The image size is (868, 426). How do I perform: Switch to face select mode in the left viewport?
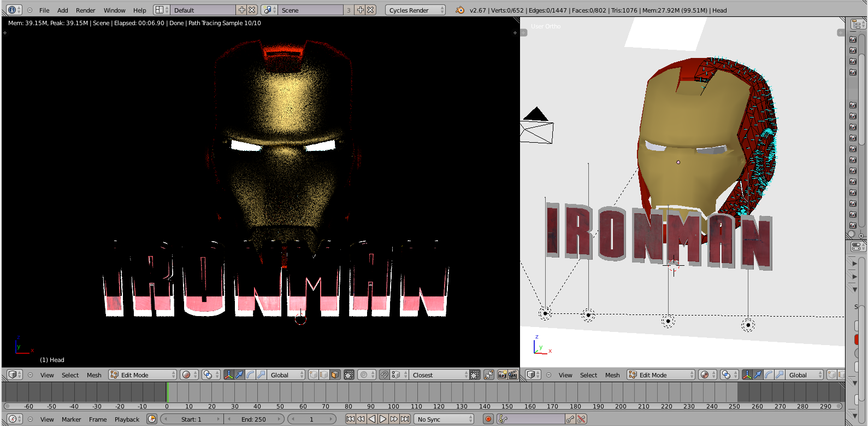pos(334,375)
